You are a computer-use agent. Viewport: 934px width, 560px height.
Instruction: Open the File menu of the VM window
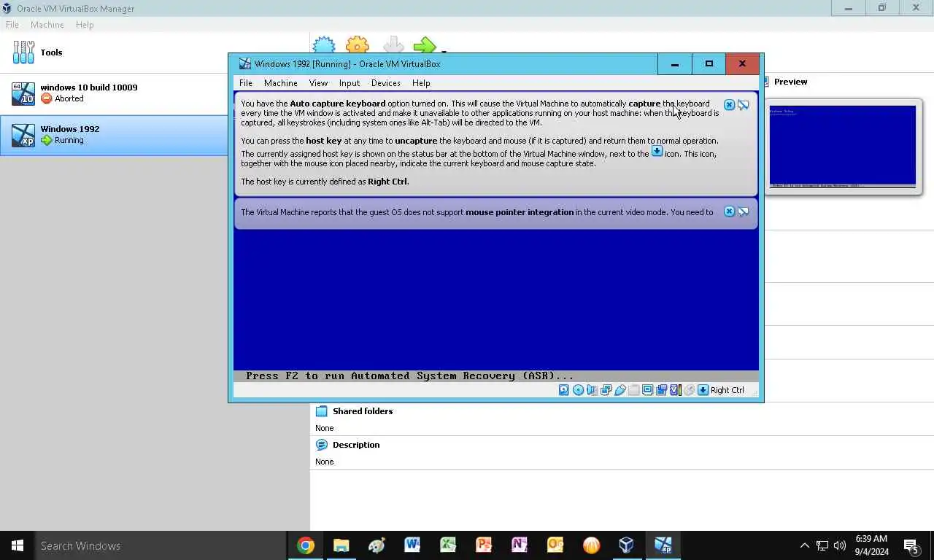pyautogui.click(x=246, y=83)
